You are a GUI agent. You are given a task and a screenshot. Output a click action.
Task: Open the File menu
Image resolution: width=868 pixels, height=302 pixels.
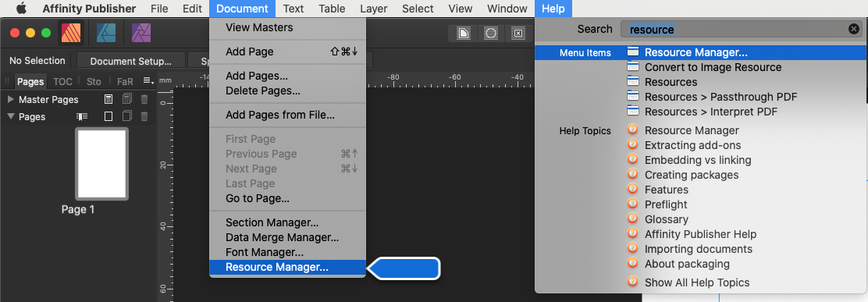(159, 9)
